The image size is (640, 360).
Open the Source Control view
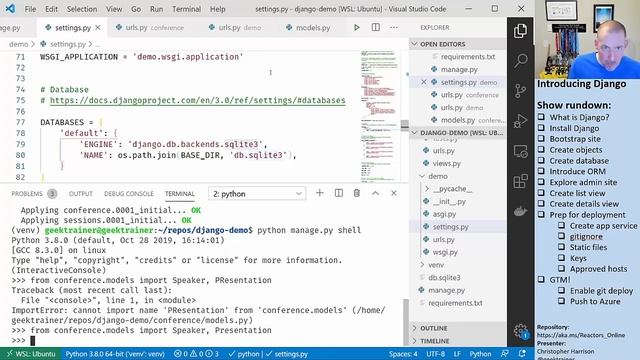point(520,91)
